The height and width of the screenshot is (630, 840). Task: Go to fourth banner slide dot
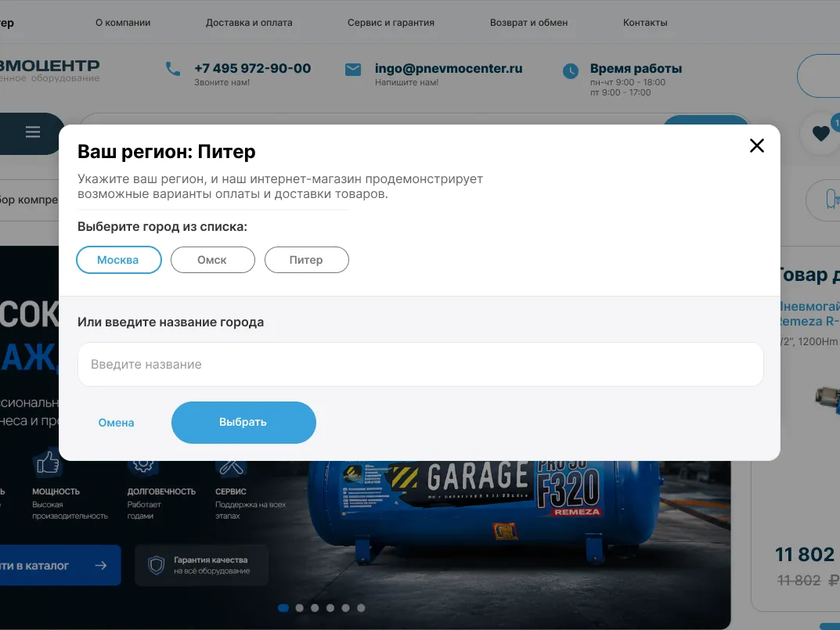[330, 608]
